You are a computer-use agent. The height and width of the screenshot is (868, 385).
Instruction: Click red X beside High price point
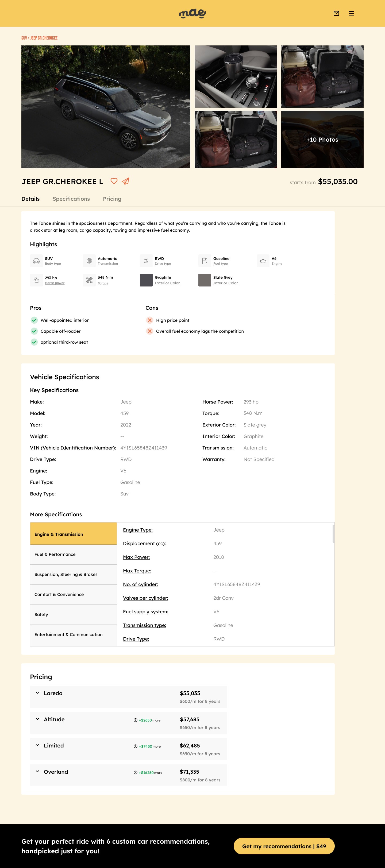150,320
